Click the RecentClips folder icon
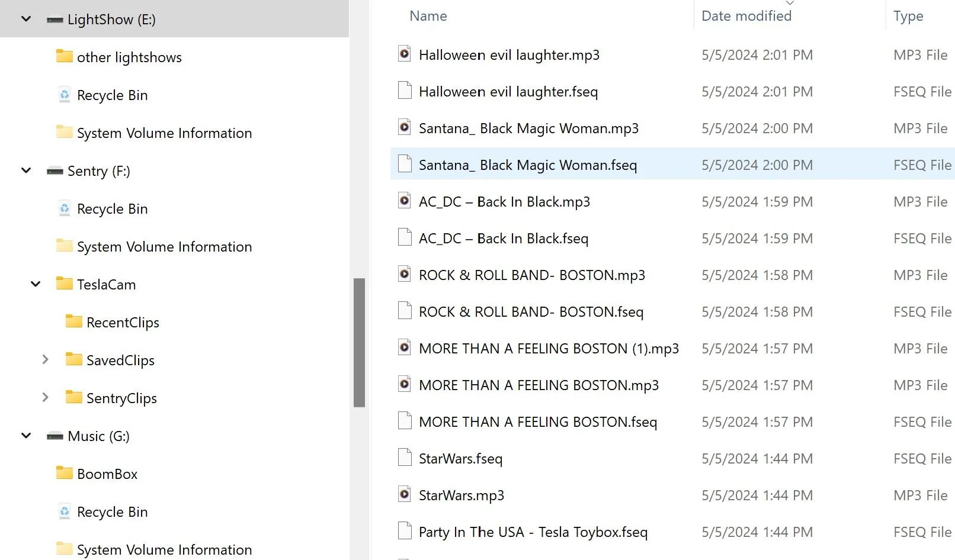Screen dimensions: 955x560 point(74,321)
